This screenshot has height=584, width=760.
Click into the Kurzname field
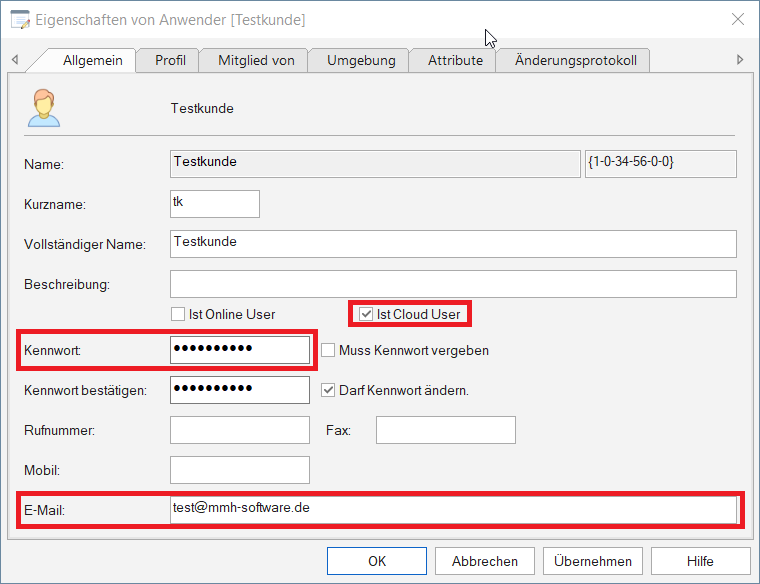click(215, 204)
